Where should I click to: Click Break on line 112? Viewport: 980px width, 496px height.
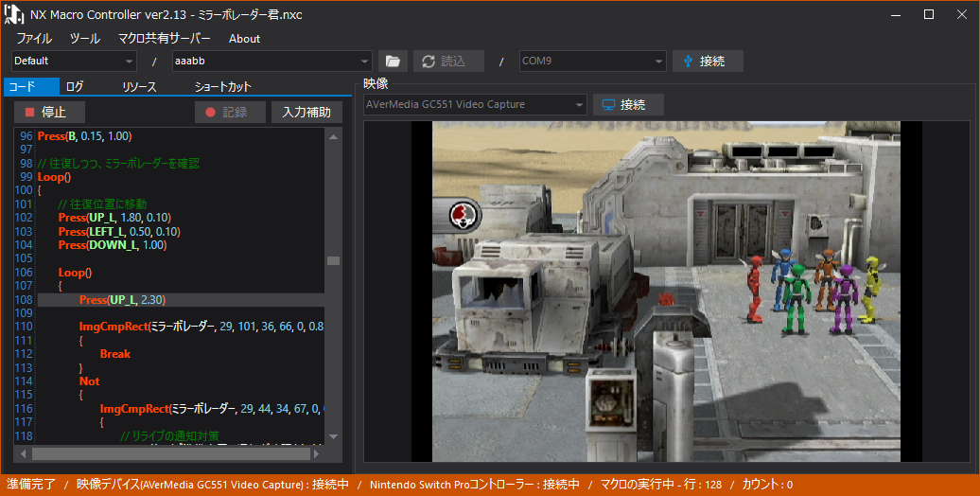point(115,354)
